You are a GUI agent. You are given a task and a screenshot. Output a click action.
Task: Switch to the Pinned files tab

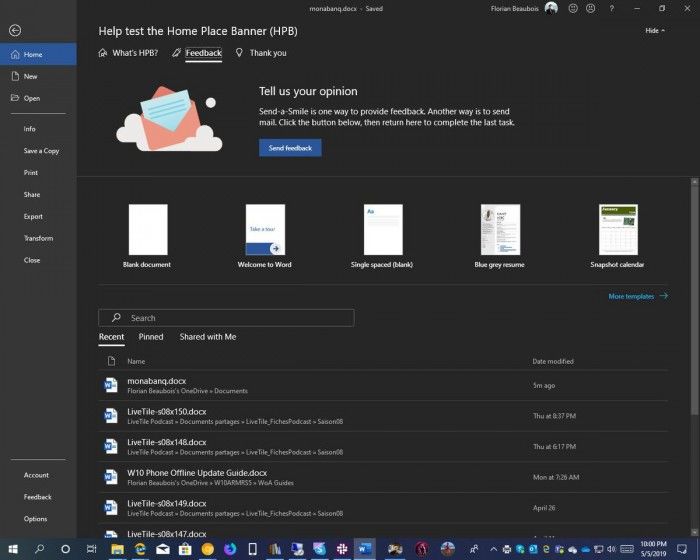(x=151, y=337)
